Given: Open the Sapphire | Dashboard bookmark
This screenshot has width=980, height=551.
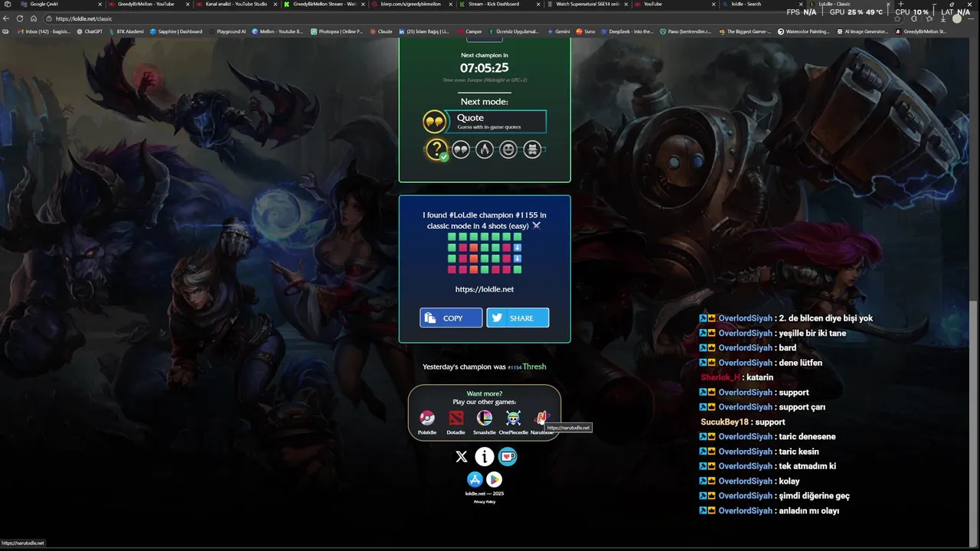Looking at the screenshot, I should (x=176, y=31).
